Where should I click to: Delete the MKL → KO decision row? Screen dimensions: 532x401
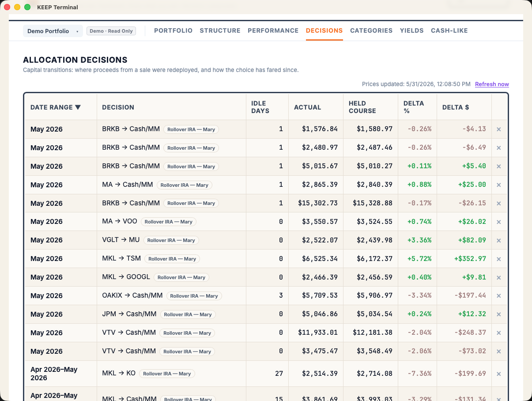[499, 374]
